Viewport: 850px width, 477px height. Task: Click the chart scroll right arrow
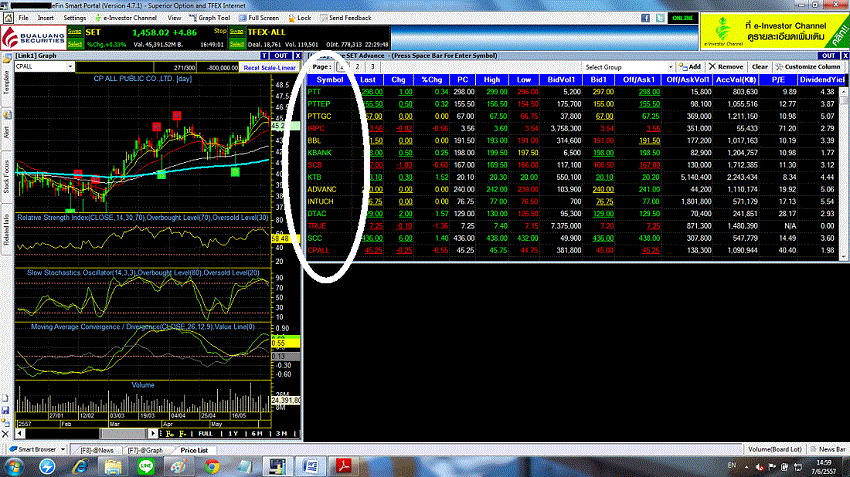tap(153, 434)
